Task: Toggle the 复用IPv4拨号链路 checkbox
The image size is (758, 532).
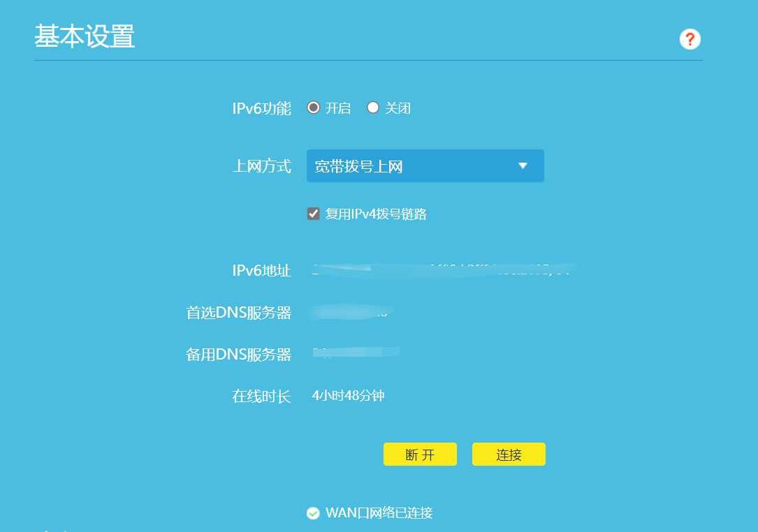Action: point(314,214)
